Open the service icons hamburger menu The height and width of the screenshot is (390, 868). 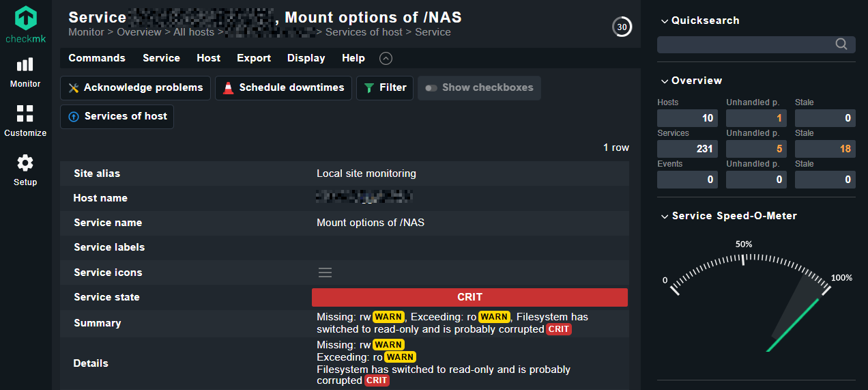tap(325, 273)
